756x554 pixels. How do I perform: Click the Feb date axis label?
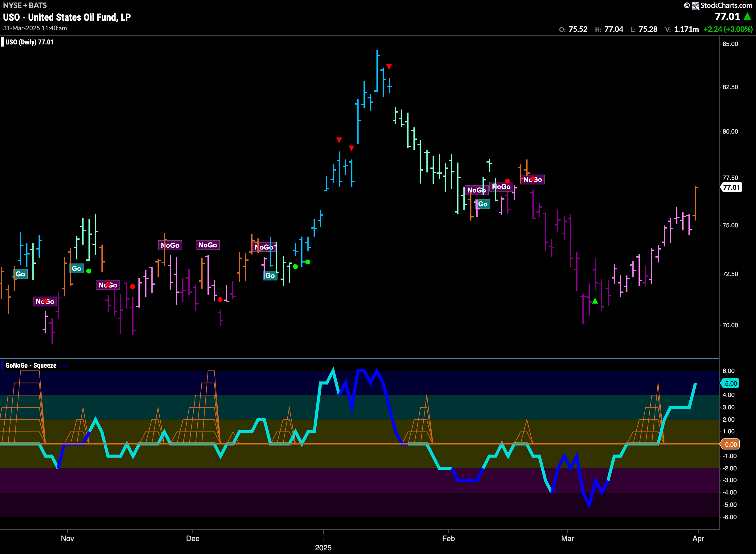(448, 538)
